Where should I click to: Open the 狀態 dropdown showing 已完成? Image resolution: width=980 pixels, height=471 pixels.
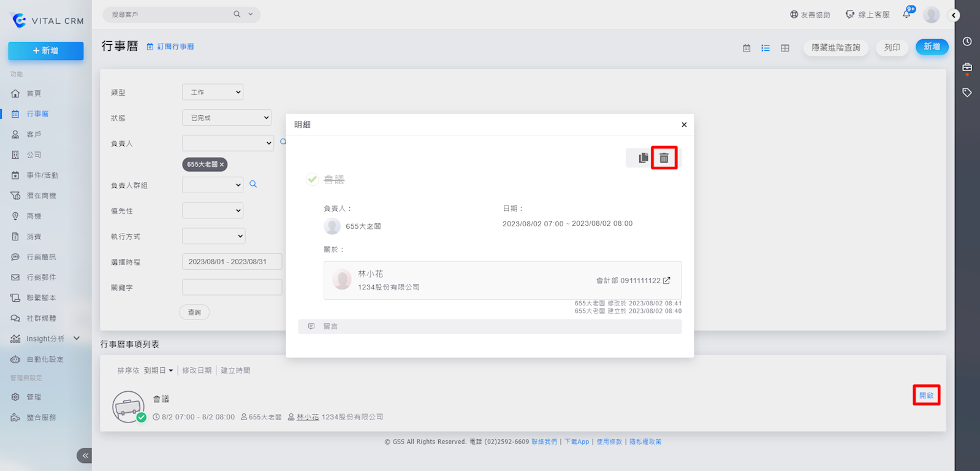[226, 118]
